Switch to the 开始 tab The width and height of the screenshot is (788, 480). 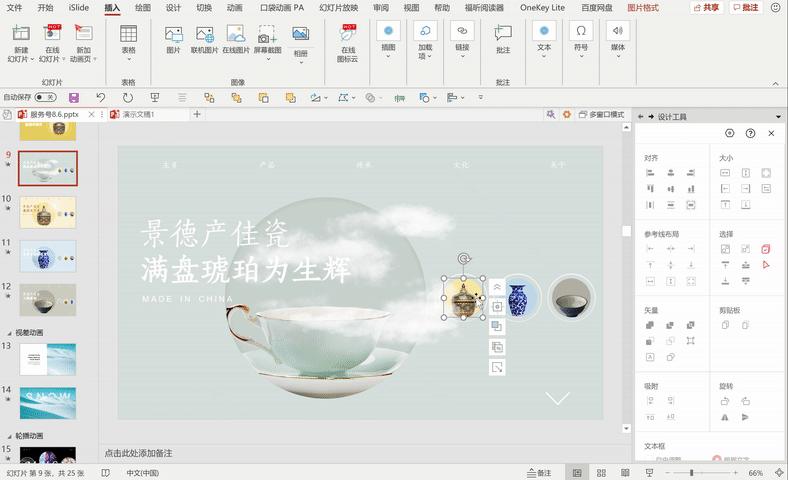45,8
